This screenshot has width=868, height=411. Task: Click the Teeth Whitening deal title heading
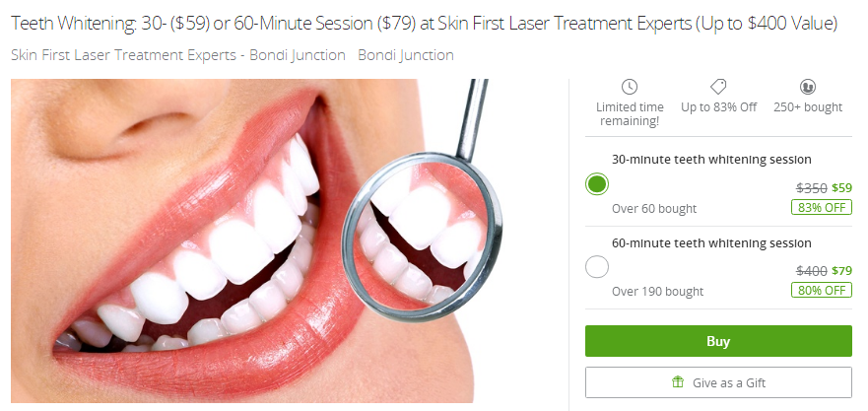tap(424, 24)
